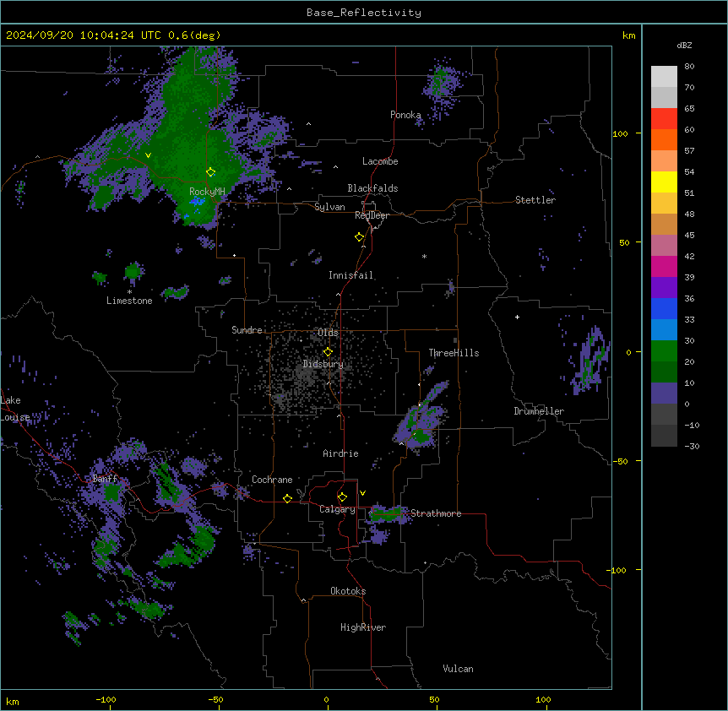Viewport: 728px width, 711px height.
Task: Click the RockyMH town label
Action: click(x=207, y=191)
